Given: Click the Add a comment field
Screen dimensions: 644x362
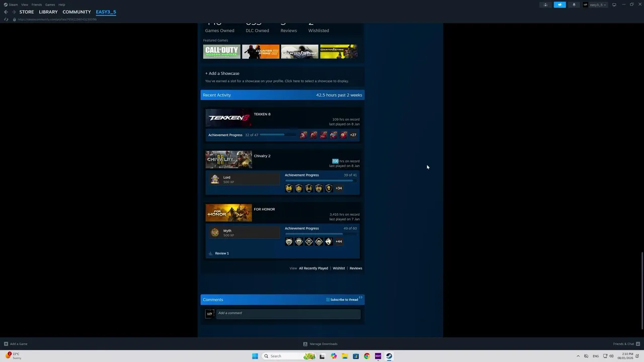Looking at the screenshot, I should [288, 313].
